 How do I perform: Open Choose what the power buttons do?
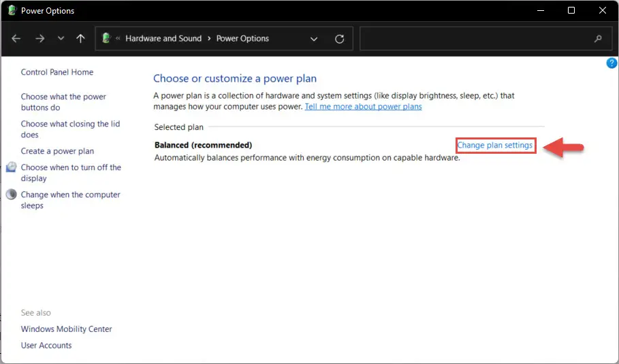click(x=63, y=102)
